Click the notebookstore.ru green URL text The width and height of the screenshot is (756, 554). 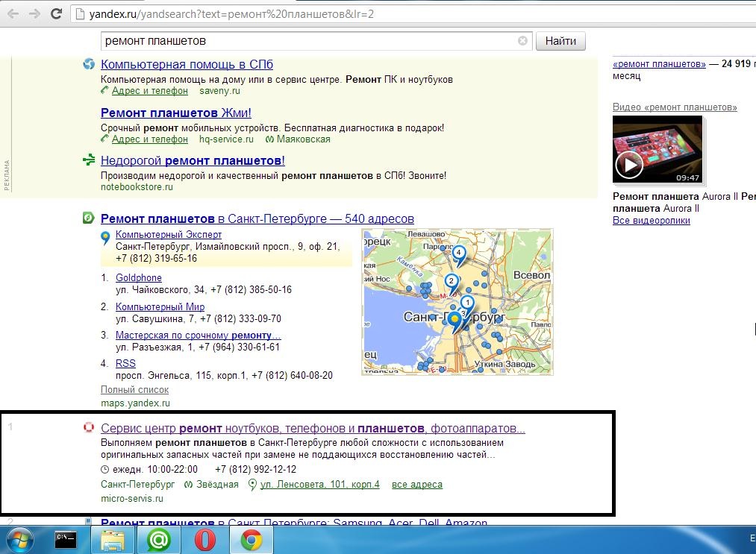click(x=137, y=187)
